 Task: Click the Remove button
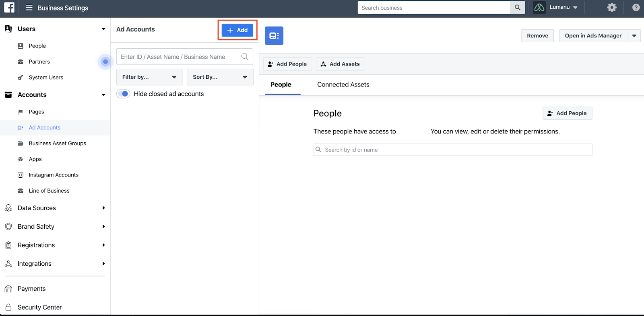537,36
